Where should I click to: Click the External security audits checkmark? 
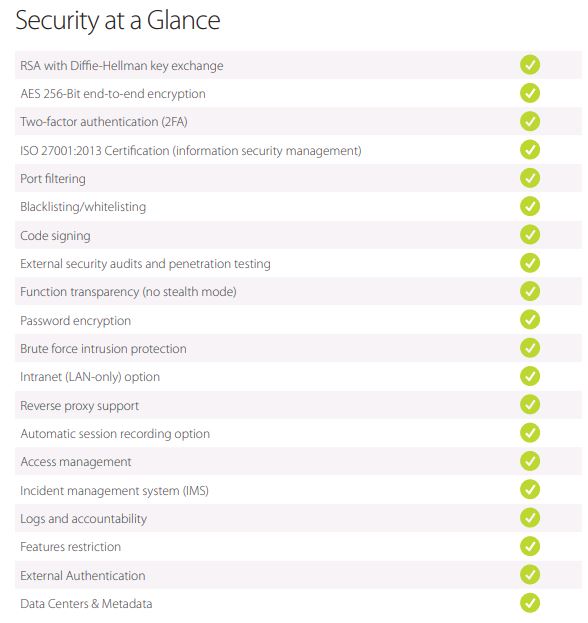[x=530, y=263]
